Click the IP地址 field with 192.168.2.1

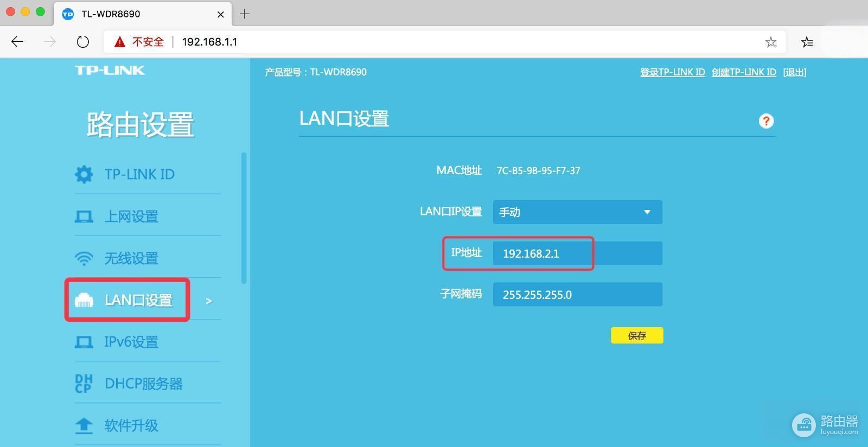[578, 253]
